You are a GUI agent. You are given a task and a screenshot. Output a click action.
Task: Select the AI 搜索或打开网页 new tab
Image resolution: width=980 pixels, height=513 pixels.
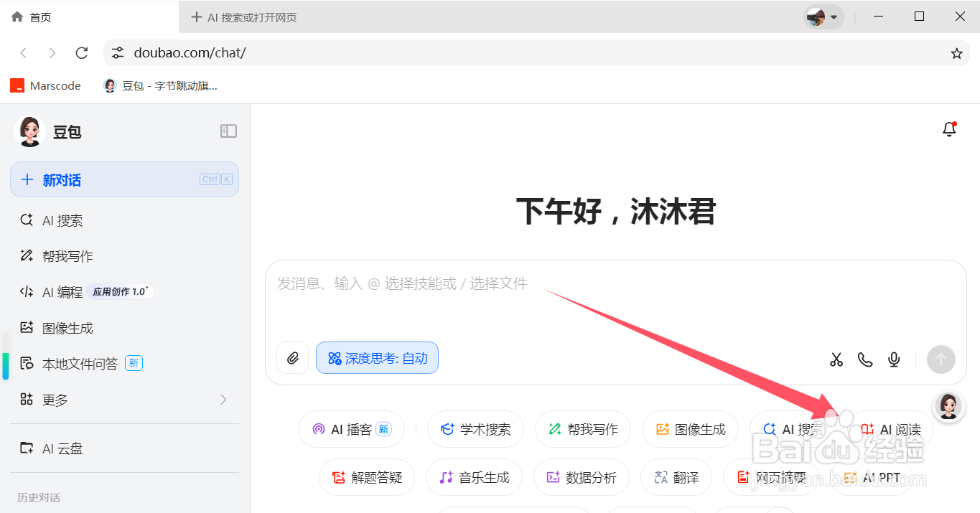tap(245, 17)
